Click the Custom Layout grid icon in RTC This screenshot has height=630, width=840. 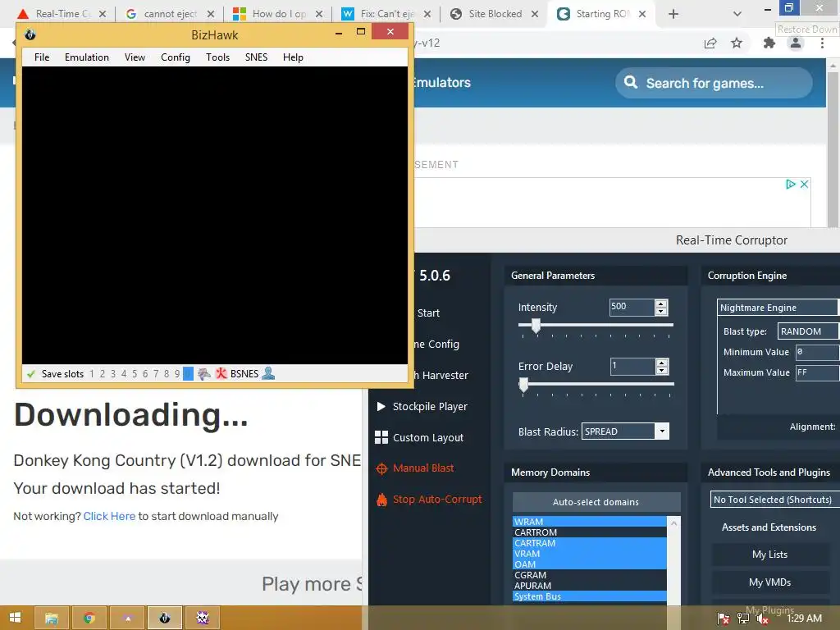tap(381, 438)
